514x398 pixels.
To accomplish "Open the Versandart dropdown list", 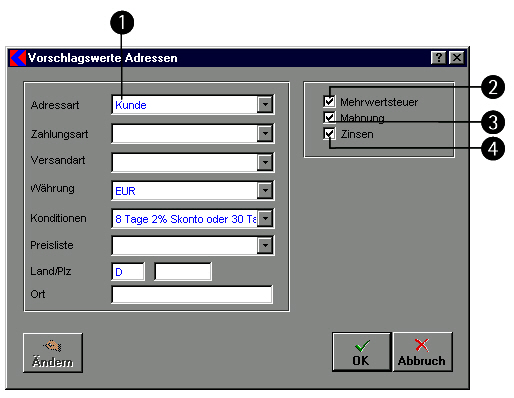I will click(265, 163).
